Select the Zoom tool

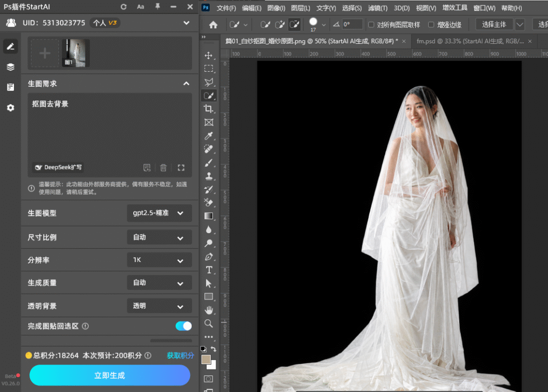(x=209, y=324)
